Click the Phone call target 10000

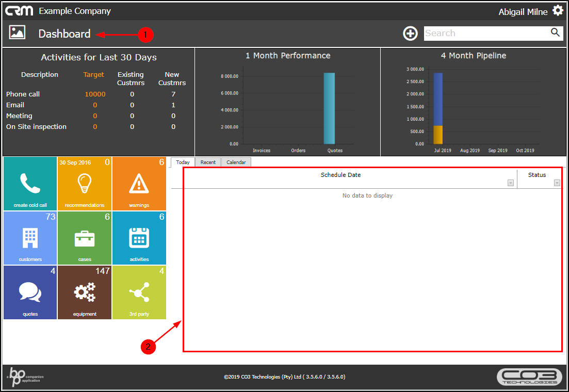(95, 94)
